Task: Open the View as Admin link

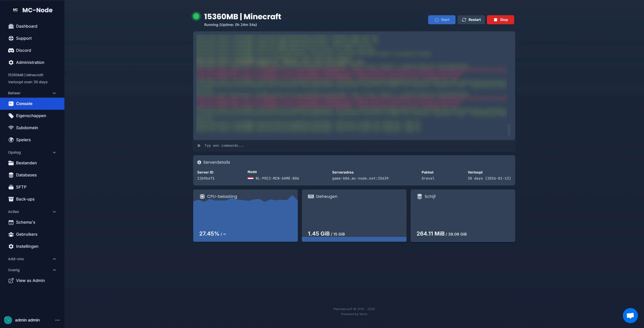Action: tap(30, 280)
